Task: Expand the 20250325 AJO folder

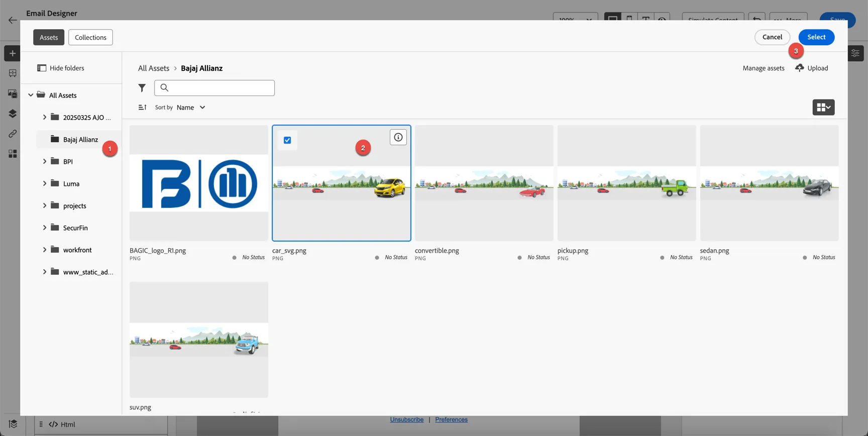Action: 44,117
